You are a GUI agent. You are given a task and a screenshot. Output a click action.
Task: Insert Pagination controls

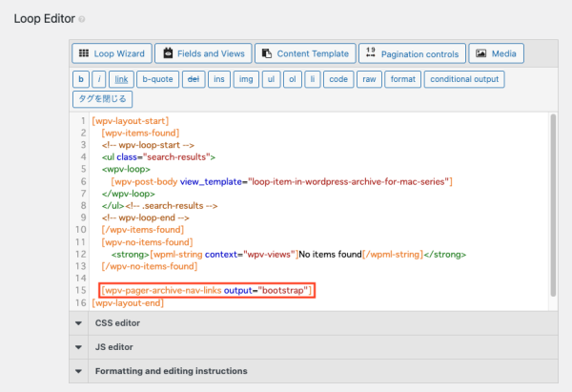click(x=413, y=53)
